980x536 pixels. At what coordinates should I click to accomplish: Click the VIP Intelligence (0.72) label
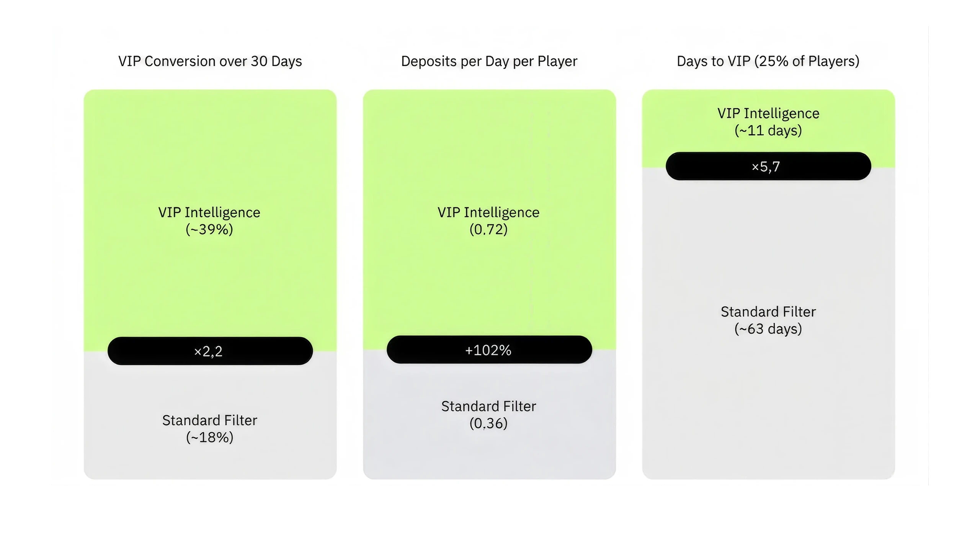pos(488,221)
